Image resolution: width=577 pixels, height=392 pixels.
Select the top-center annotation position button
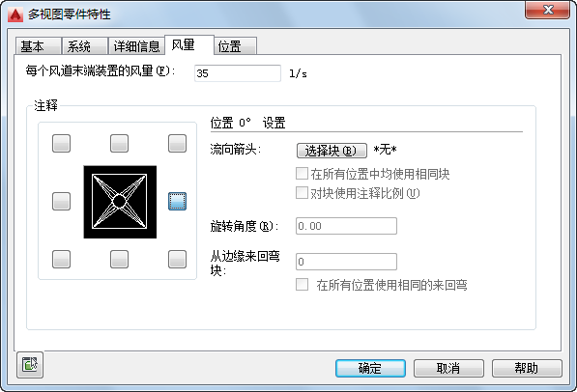click(119, 143)
